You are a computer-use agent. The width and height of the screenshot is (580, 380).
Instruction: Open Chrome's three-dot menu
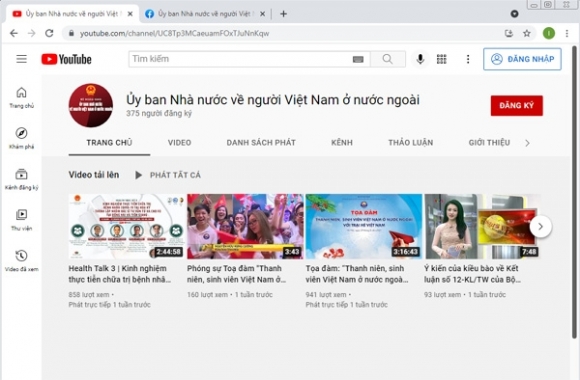[x=567, y=33]
